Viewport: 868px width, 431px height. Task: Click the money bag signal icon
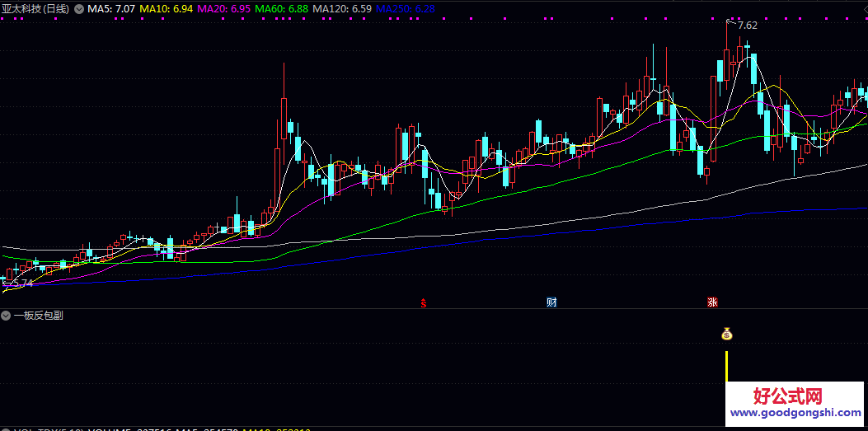coord(726,334)
